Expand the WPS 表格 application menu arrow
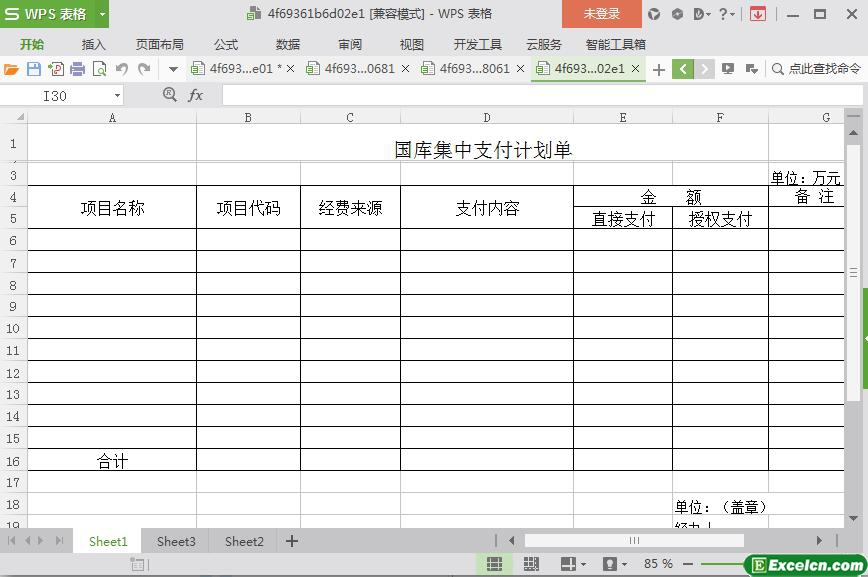The width and height of the screenshot is (868, 577). [x=102, y=14]
